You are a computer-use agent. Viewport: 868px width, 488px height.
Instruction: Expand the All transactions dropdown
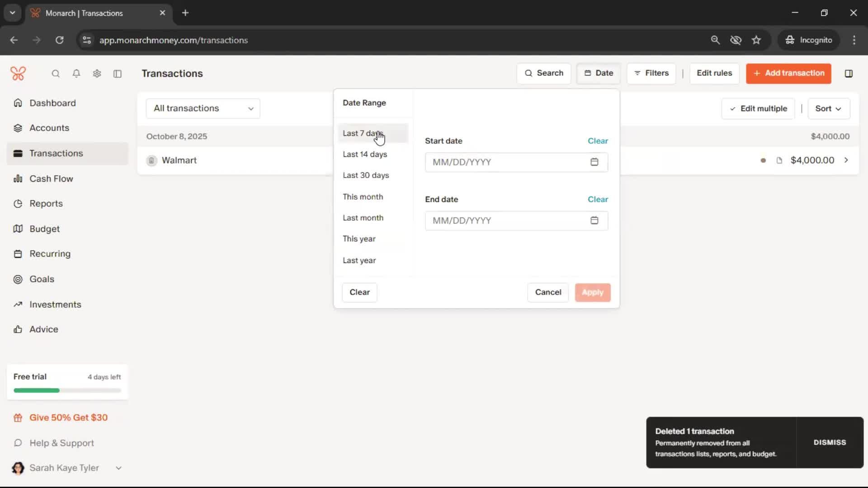coord(203,108)
